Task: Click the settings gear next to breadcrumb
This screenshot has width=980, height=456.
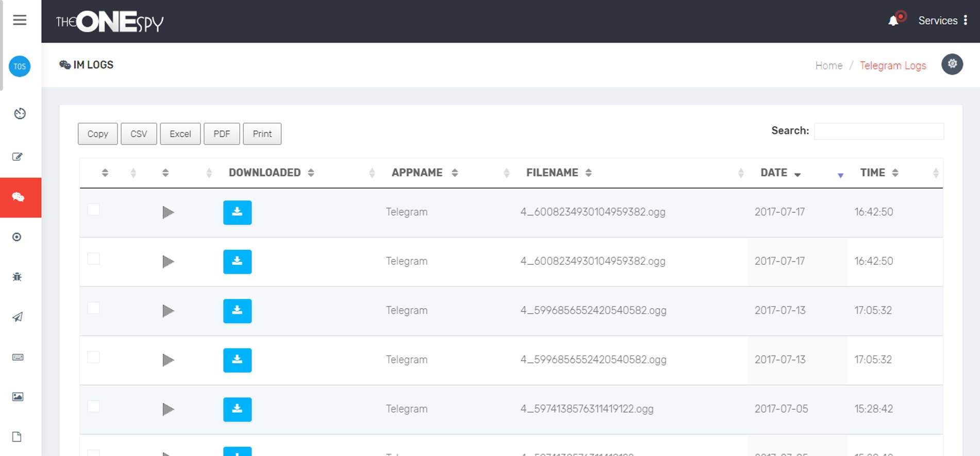Action: tap(952, 64)
